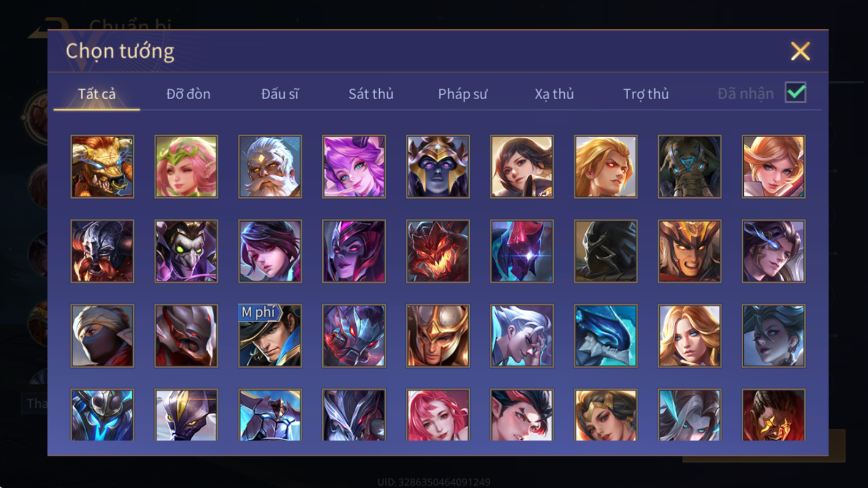Select the hero marked M phí
Screen dimensions: 868x488
[x=270, y=336]
